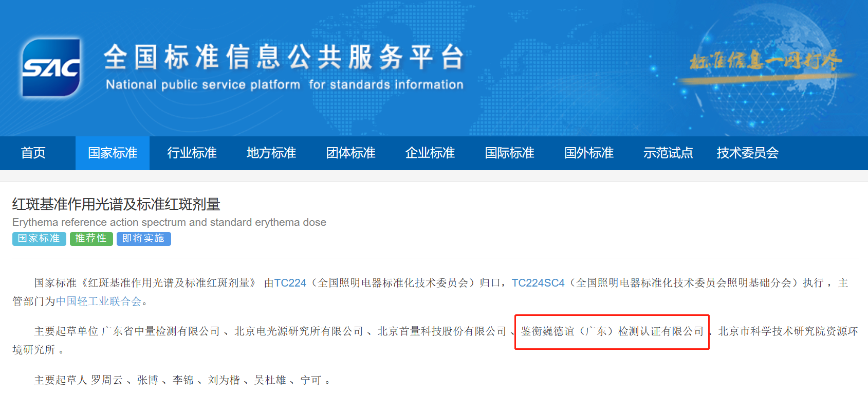Follow the 中国轻工业联合会 link
This screenshot has width=868, height=409.
click(99, 301)
